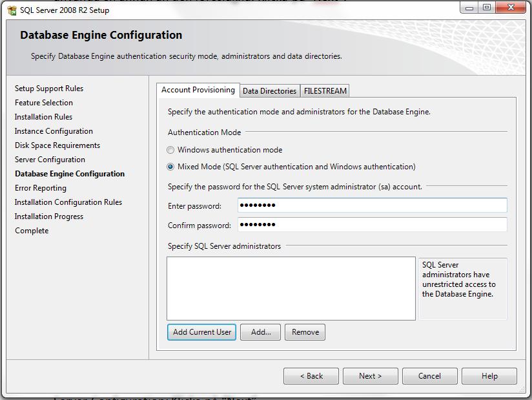The height and width of the screenshot is (400, 532).
Task: Click the Enter password field
Action: 372,205
